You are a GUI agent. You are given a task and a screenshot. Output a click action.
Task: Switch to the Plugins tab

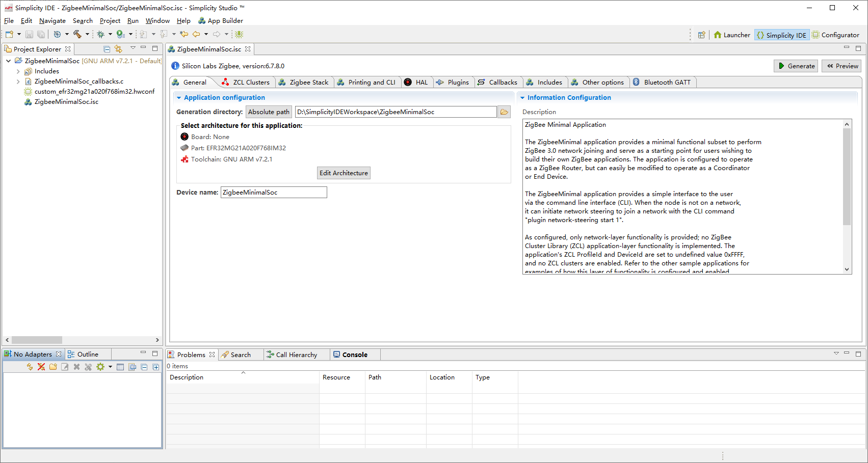click(x=453, y=83)
